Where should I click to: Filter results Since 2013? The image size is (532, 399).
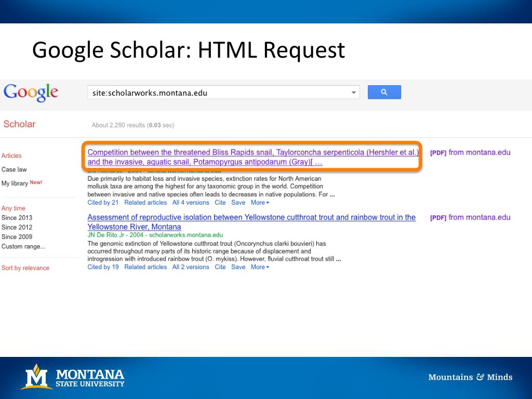[x=17, y=218]
